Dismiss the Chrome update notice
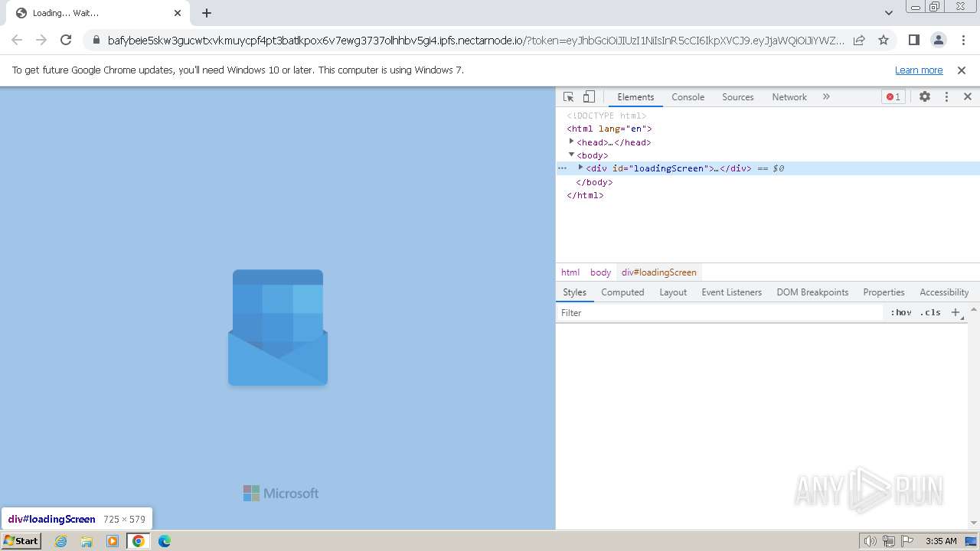980x551 pixels. [962, 70]
